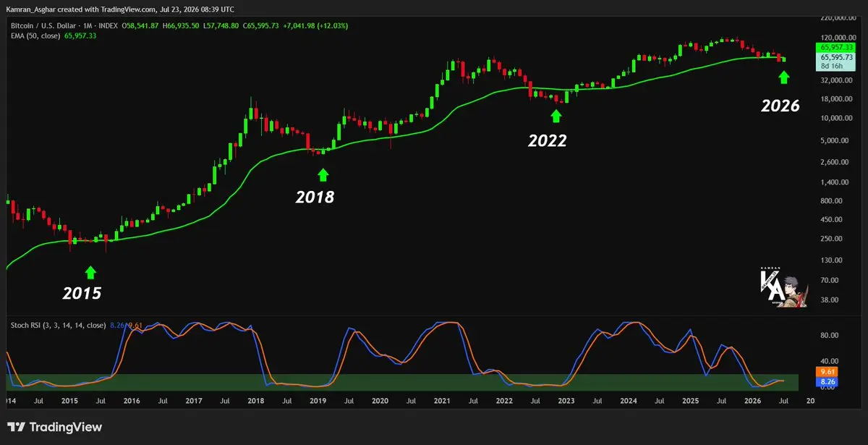Click the 130.00 price axis label
Screen dimensions: 868x445
832,260
